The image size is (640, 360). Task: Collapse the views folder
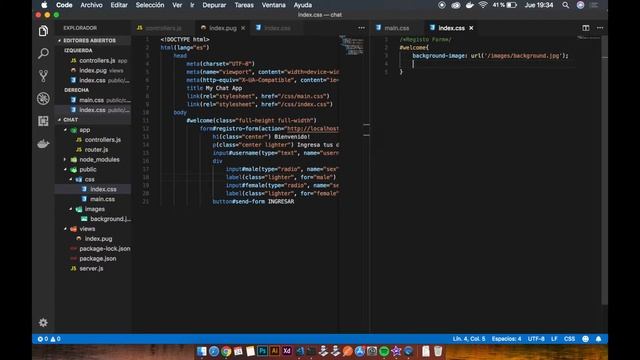tap(65, 229)
